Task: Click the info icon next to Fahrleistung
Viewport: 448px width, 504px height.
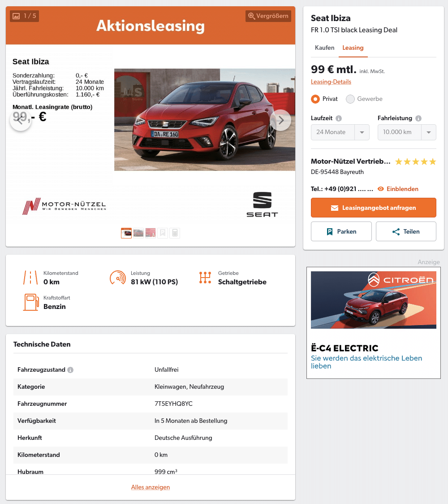Action: pos(418,118)
